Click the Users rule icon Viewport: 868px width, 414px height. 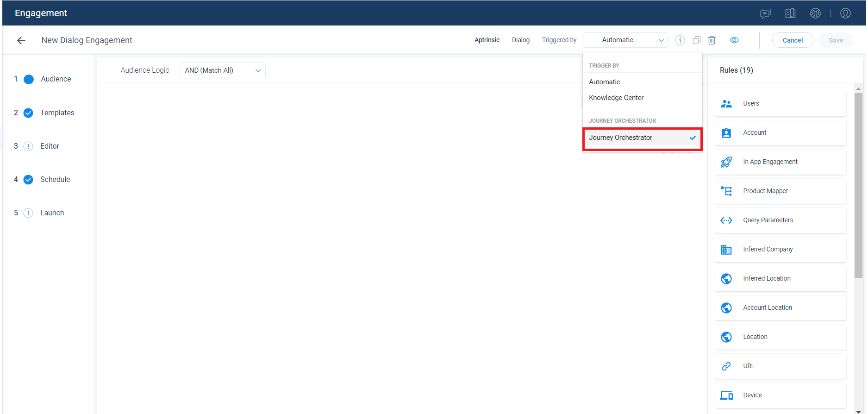[726, 104]
